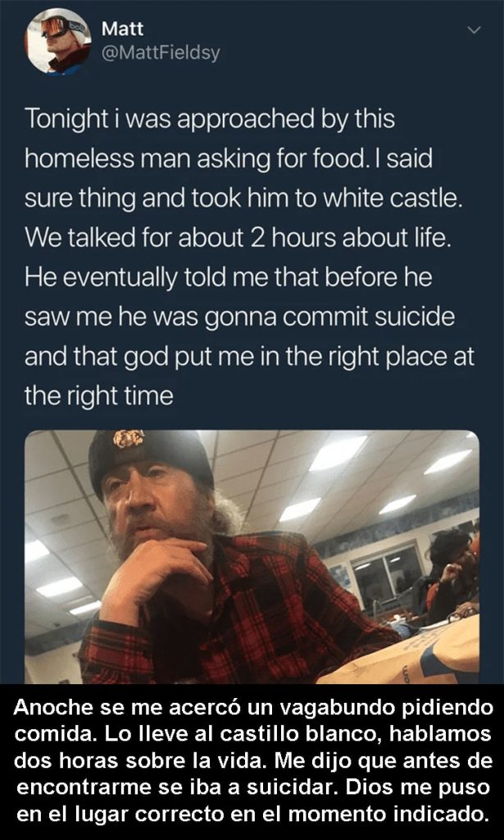Open the @MattFieldsy handle link
Viewport: 504px width, 840px height.
(x=160, y=53)
